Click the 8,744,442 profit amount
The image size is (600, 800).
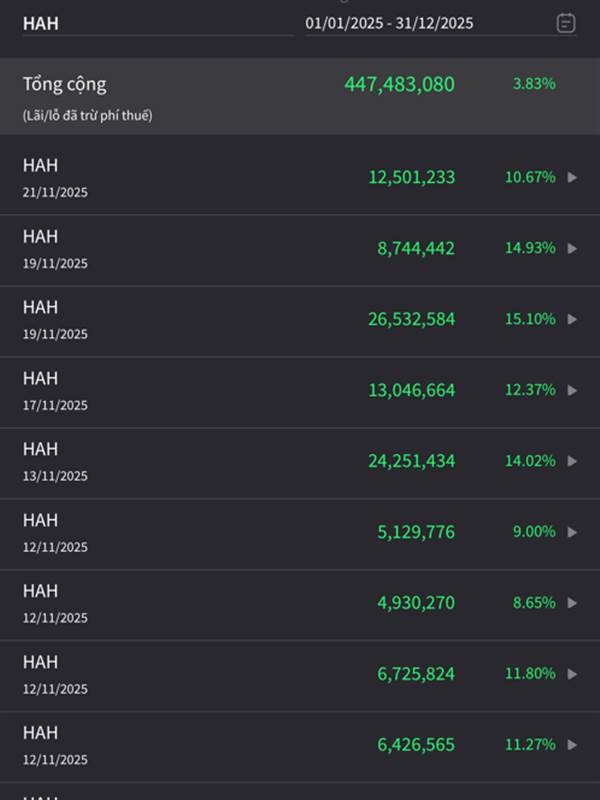click(416, 248)
